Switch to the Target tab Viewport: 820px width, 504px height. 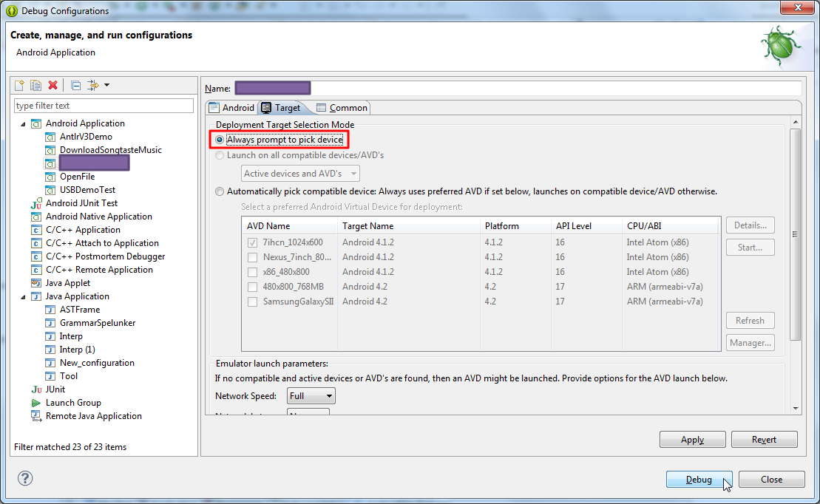pos(282,108)
